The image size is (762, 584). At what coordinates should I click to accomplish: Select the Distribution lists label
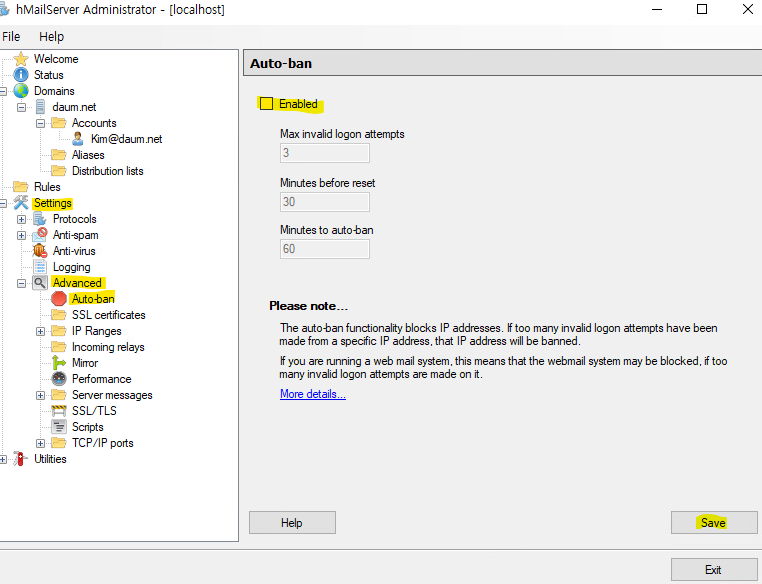(x=107, y=171)
